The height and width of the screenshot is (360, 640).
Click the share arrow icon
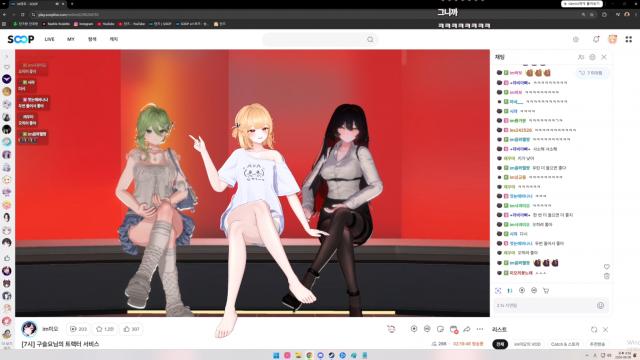[x=467, y=329]
